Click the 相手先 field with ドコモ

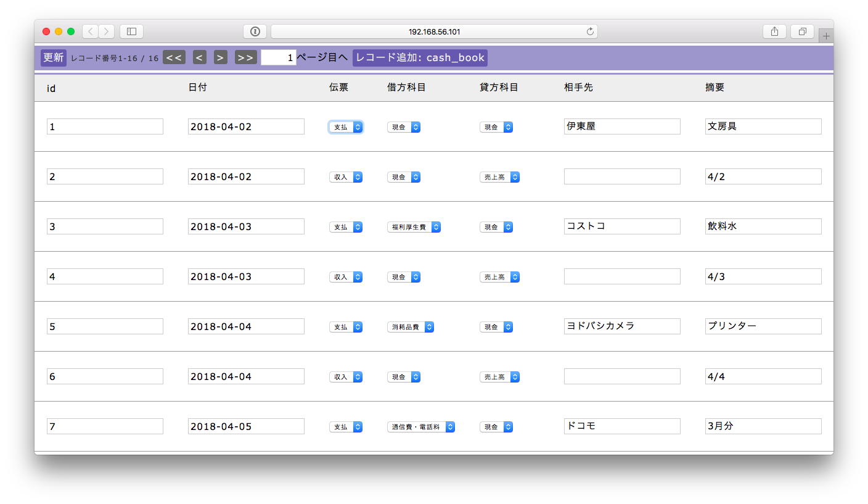(x=622, y=426)
